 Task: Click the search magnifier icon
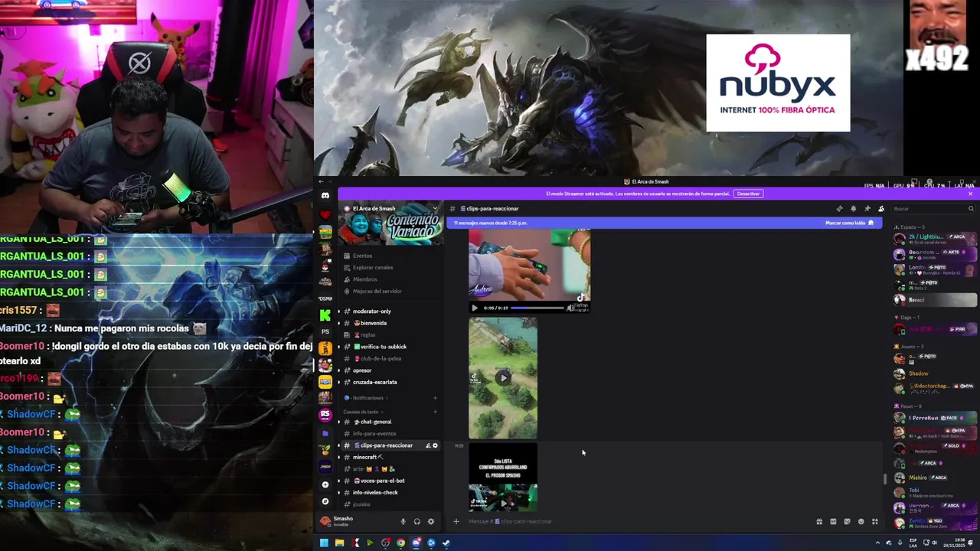pyautogui.click(x=971, y=208)
